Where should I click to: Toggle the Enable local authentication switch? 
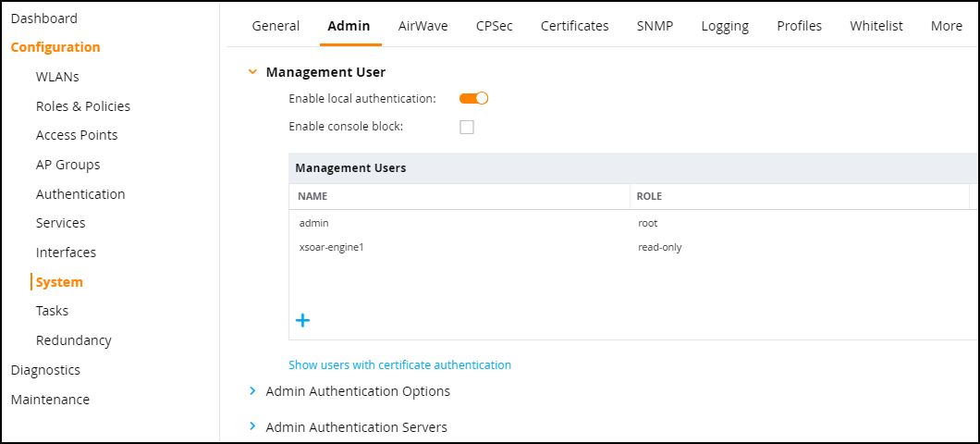click(473, 98)
